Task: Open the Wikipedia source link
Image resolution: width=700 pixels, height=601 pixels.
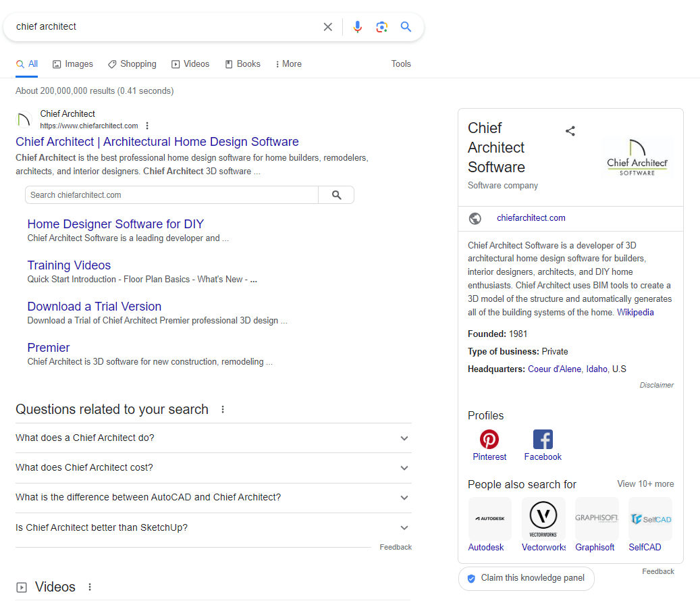Action: tap(635, 313)
